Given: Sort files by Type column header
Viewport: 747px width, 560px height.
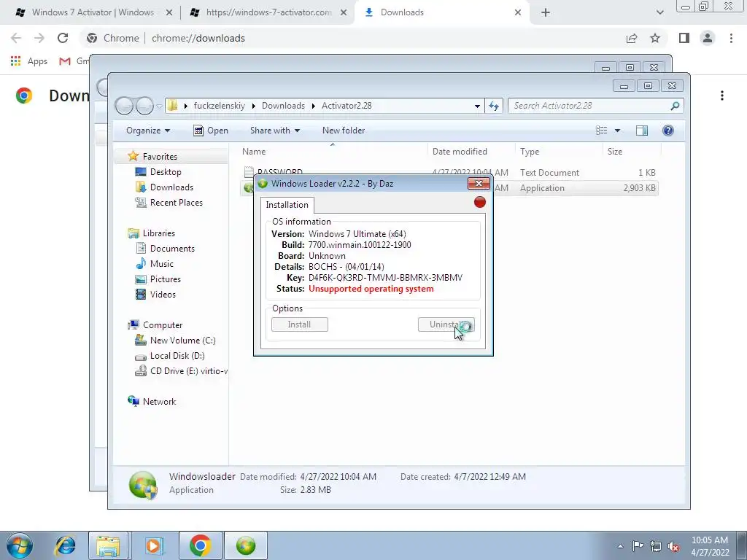Looking at the screenshot, I should [559, 152].
